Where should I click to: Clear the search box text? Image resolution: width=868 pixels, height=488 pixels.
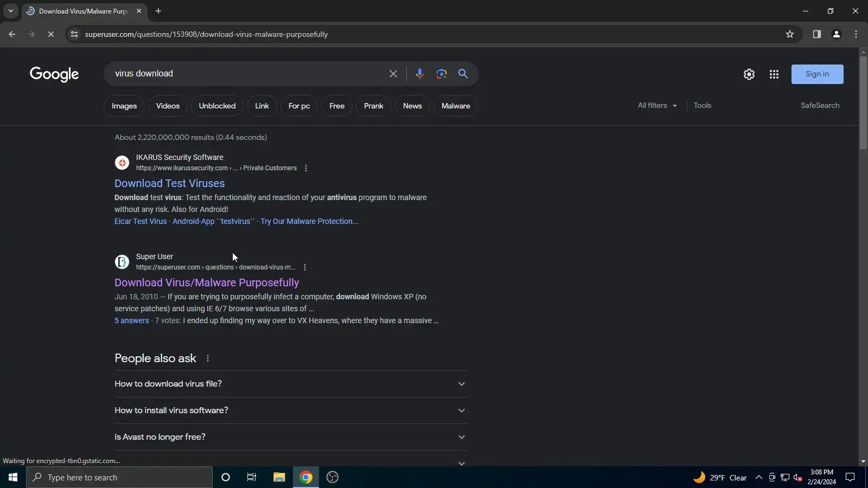[x=393, y=74]
